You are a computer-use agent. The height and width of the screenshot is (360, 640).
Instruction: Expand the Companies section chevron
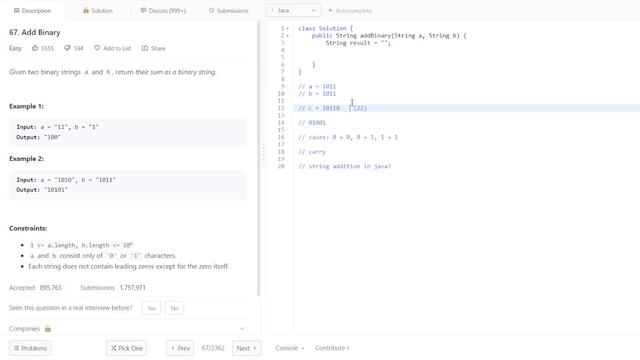(242, 329)
